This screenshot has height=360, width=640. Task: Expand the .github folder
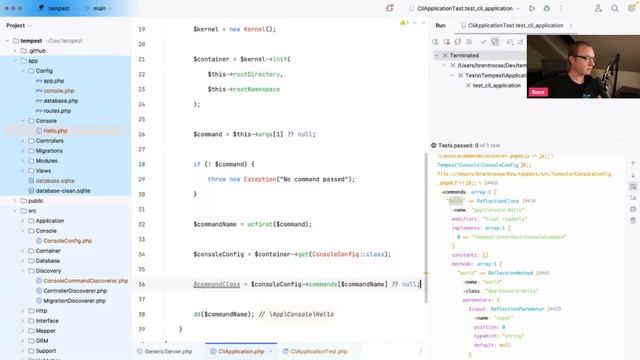click(x=15, y=51)
